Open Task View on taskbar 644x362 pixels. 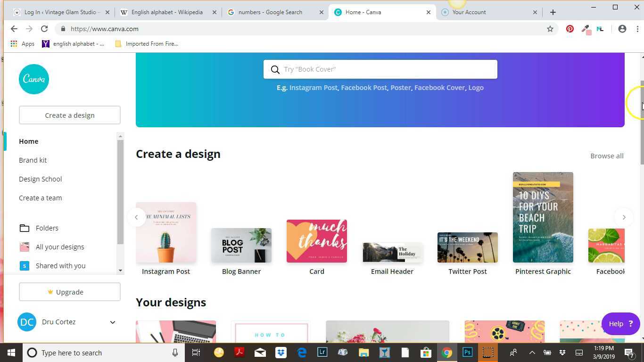tap(196, 353)
